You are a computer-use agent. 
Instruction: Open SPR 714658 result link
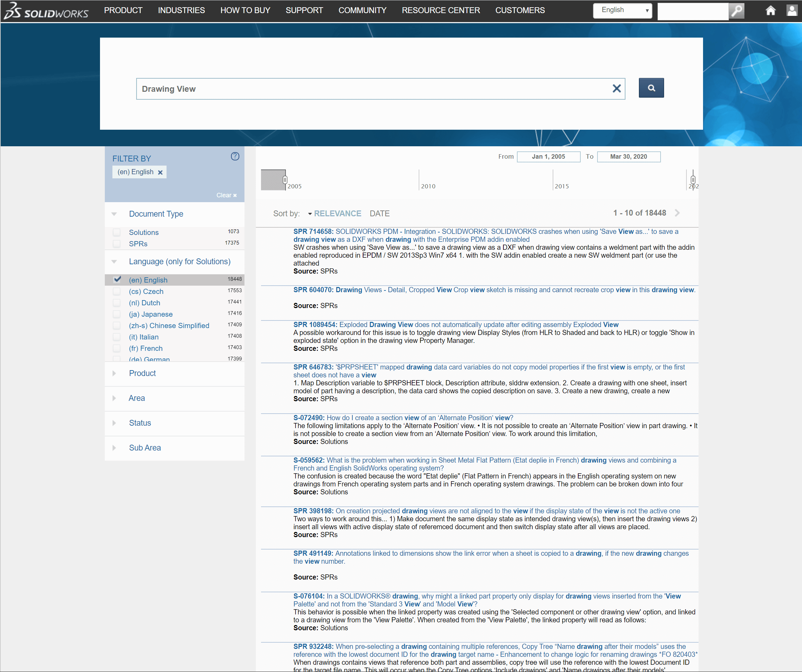tap(486, 235)
